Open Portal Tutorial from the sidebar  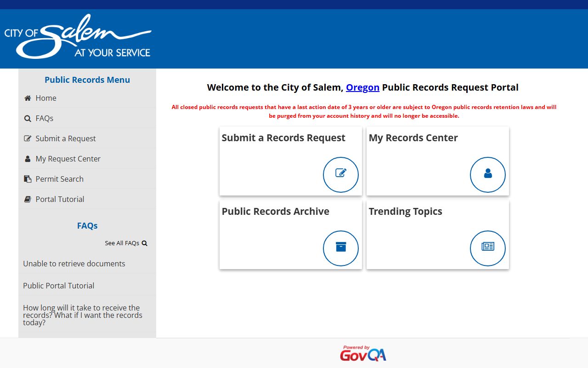point(87,199)
